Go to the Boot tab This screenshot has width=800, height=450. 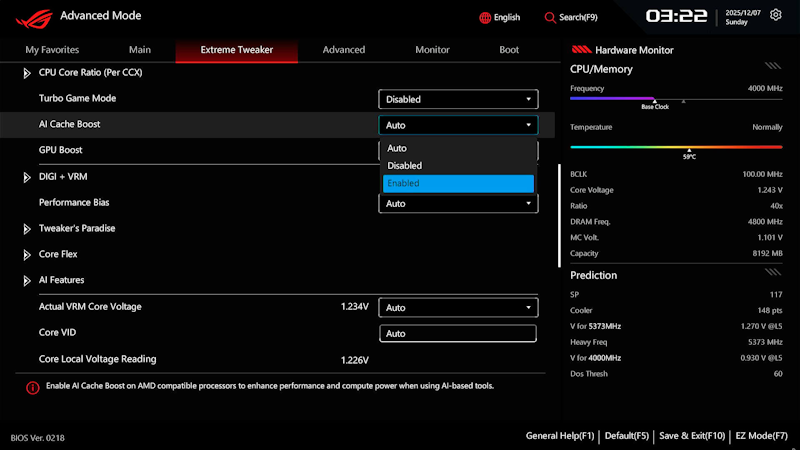[509, 50]
